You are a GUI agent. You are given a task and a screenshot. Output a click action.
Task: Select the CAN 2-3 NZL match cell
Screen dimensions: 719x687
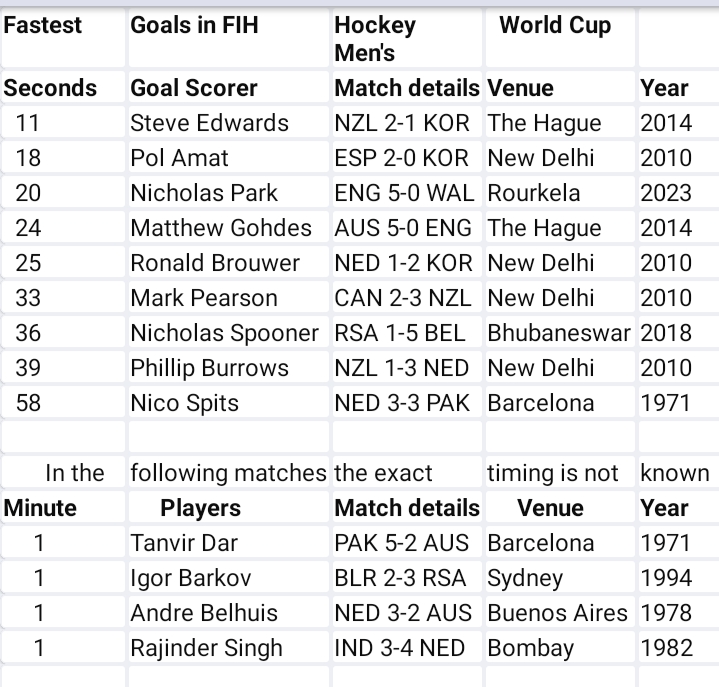406,299
